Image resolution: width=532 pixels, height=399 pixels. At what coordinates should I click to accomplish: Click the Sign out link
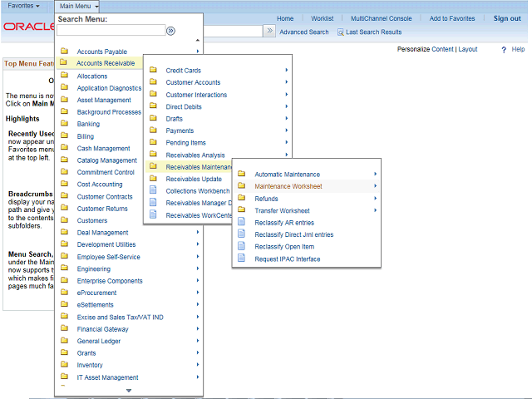click(x=507, y=18)
